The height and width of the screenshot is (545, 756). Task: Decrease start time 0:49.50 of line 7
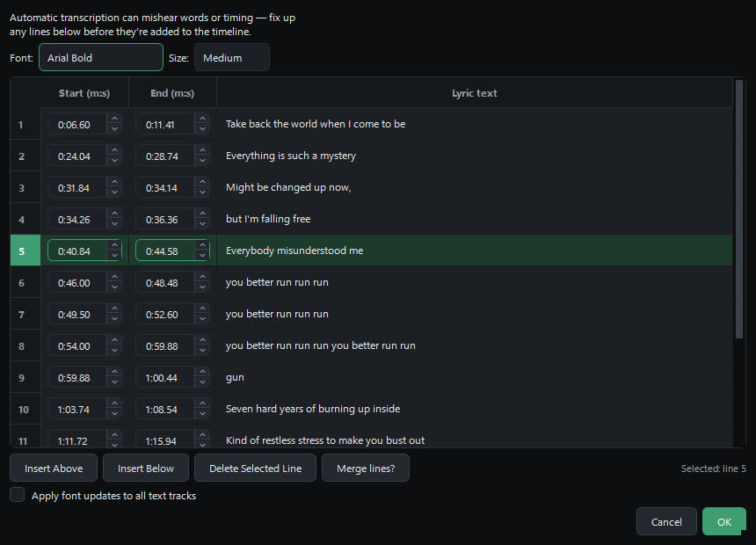click(114, 319)
